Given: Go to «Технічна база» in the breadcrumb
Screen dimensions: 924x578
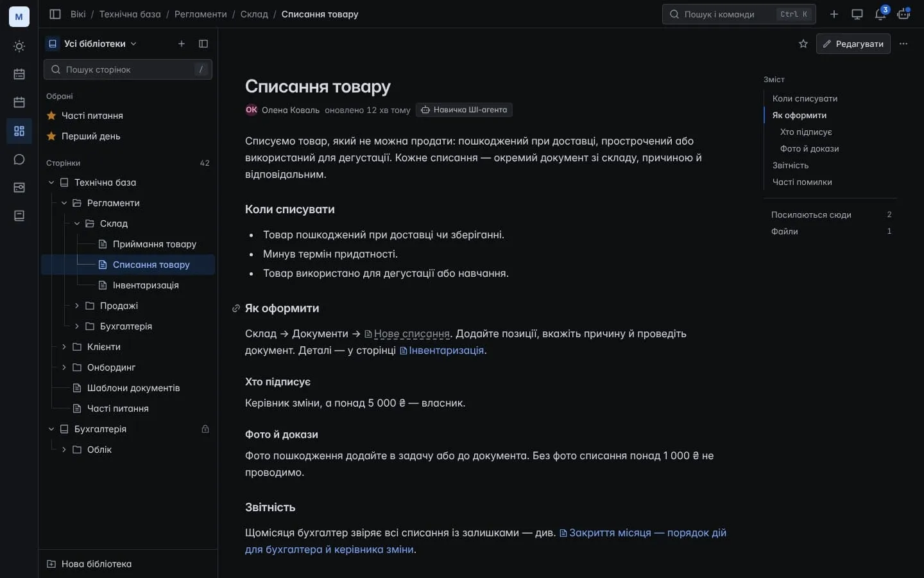Looking at the screenshot, I should (x=130, y=14).
